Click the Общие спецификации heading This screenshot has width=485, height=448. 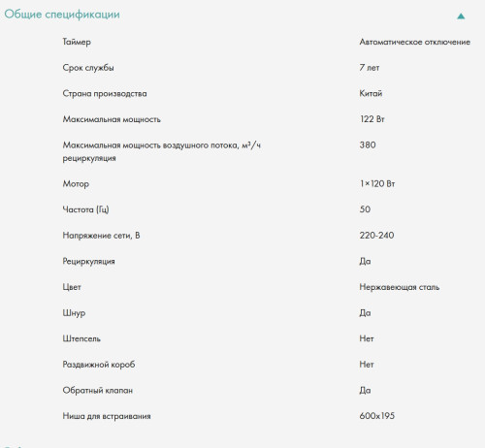pyautogui.click(x=62, y=15)
